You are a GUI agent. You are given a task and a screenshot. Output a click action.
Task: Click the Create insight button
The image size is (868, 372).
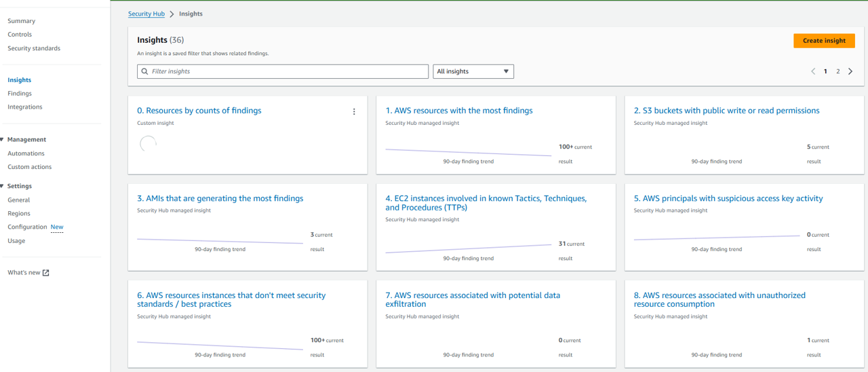tap(824, 41)
